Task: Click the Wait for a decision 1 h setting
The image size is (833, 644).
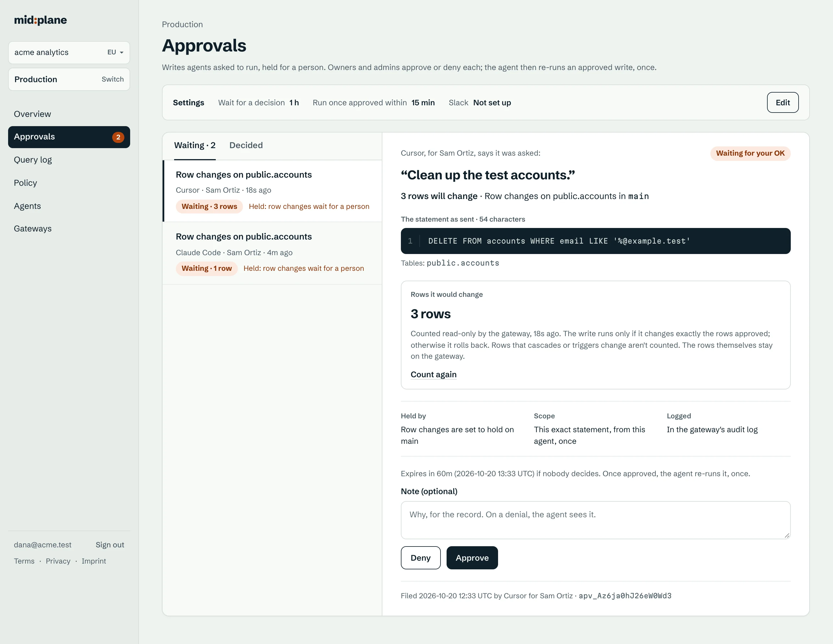Action: click(259, 103)
